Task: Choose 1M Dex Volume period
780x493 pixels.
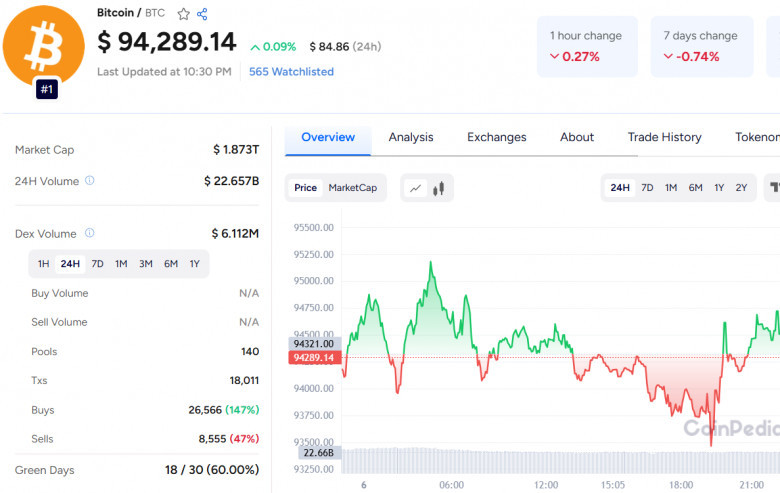Action: coord(121,264)
